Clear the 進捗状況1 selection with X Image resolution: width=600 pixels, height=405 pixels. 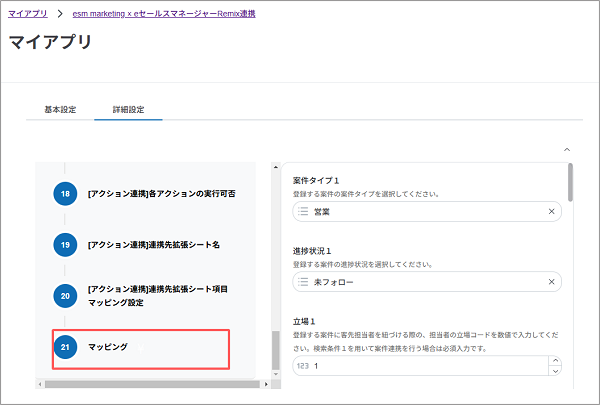tap(551, 283)
